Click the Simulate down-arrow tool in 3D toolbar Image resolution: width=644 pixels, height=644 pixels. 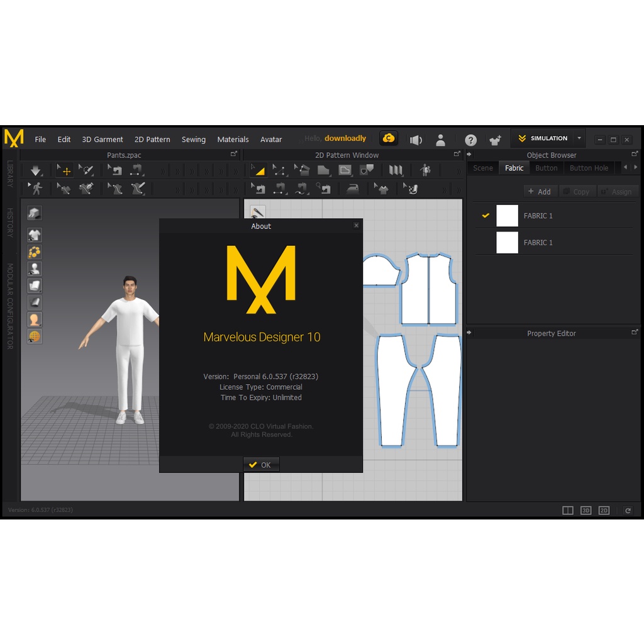36,170
